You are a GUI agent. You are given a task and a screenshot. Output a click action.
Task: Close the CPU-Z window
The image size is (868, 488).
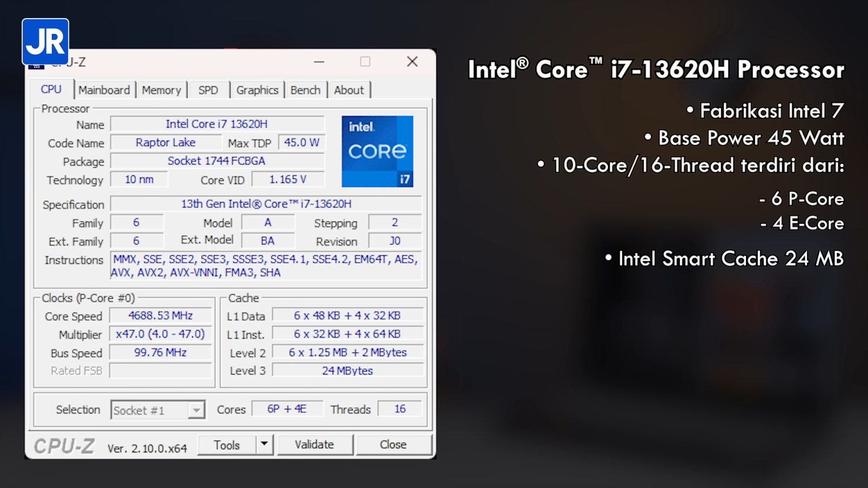pyautogui.click(x=412, y=62)
